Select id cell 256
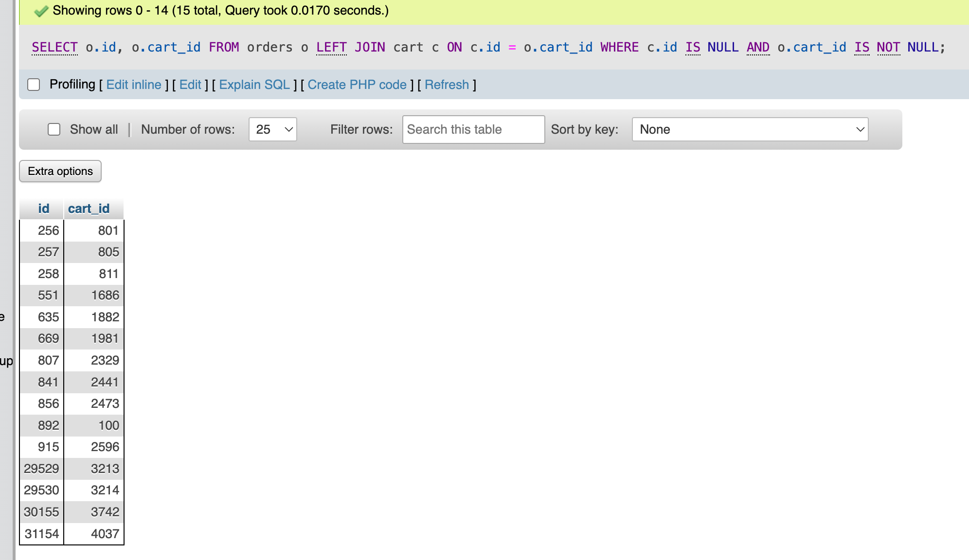 coord(42,230)
